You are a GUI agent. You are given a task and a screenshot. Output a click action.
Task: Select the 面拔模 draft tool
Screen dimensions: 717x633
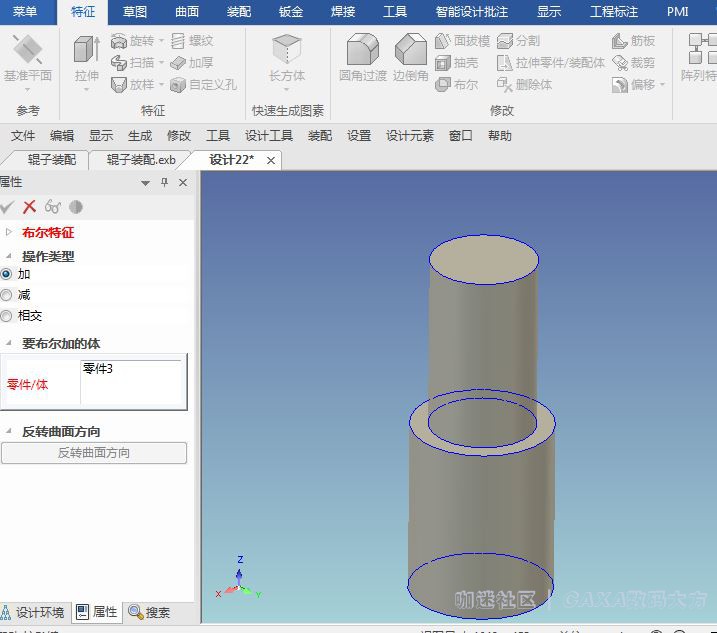[x=462, y=41]
